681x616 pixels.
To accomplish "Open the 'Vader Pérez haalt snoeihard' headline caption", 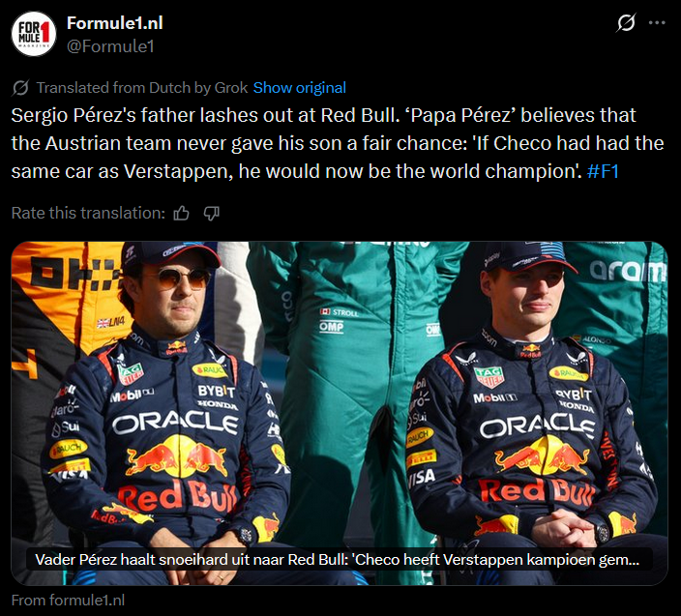I will pos(338,559).
